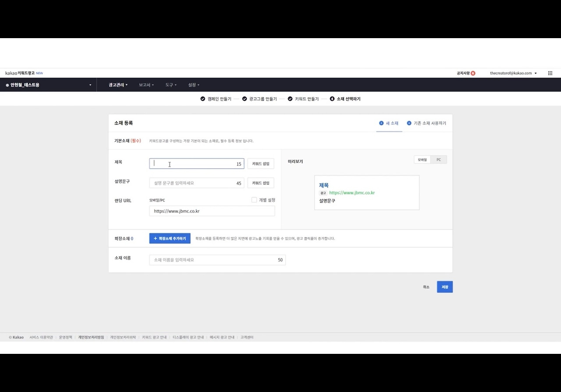Click the 광고 badge in the preview

click(x=323, y=193)
